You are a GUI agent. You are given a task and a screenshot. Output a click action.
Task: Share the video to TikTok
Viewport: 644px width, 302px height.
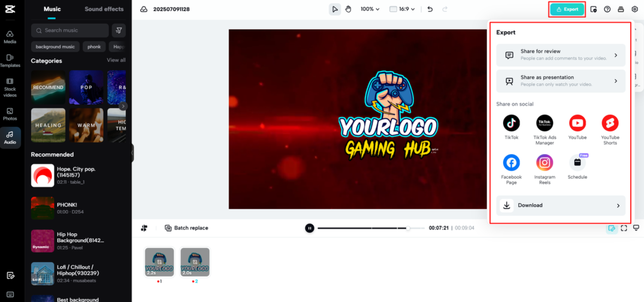pos(511,123)
